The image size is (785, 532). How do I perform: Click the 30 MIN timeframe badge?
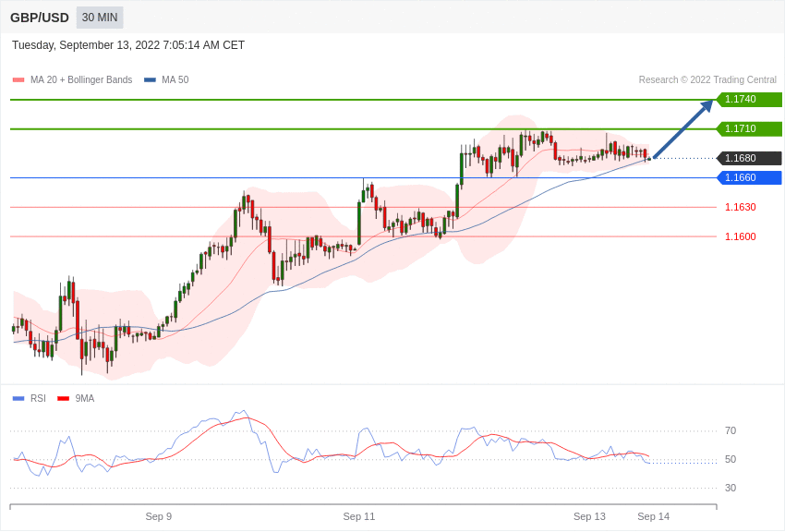click(x=100, y=18)
